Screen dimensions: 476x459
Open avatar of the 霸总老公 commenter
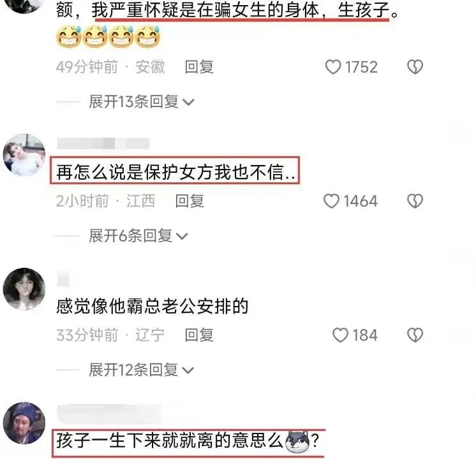[x=24, y=289]
